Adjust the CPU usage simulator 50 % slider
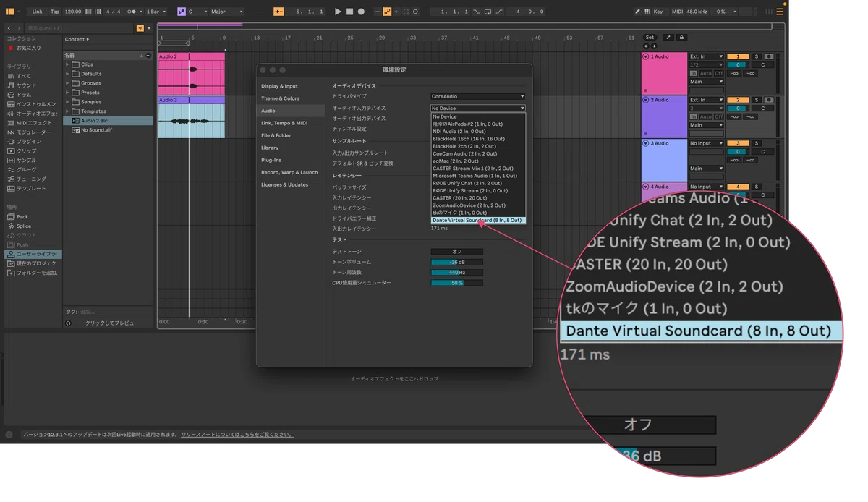 coord(457,283)
